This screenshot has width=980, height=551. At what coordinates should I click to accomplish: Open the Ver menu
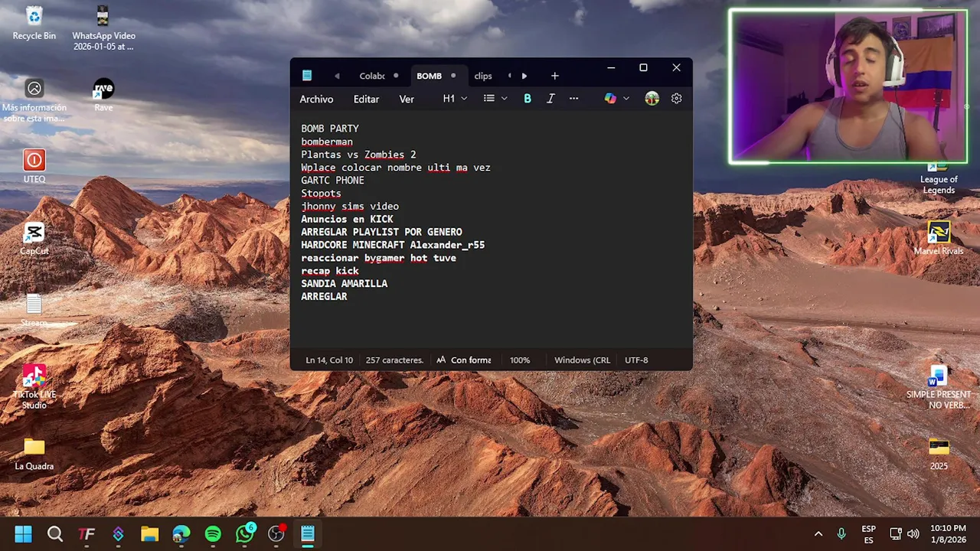(x=407, y=99)
